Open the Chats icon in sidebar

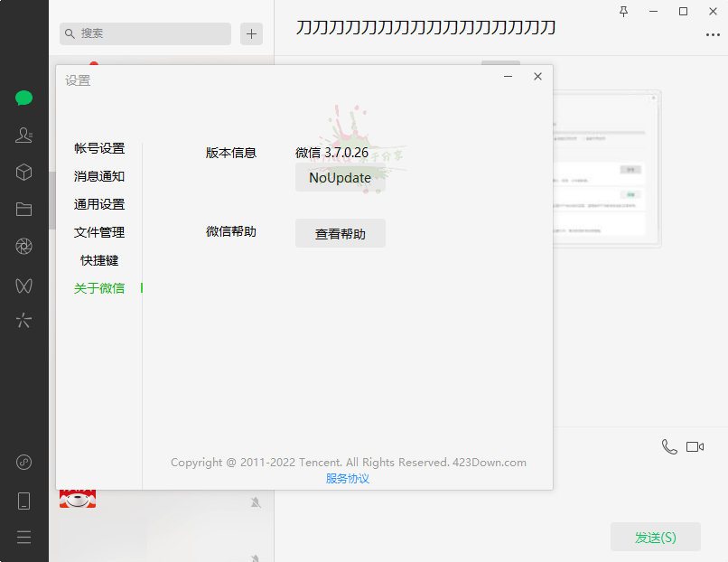tap(24, 98)
